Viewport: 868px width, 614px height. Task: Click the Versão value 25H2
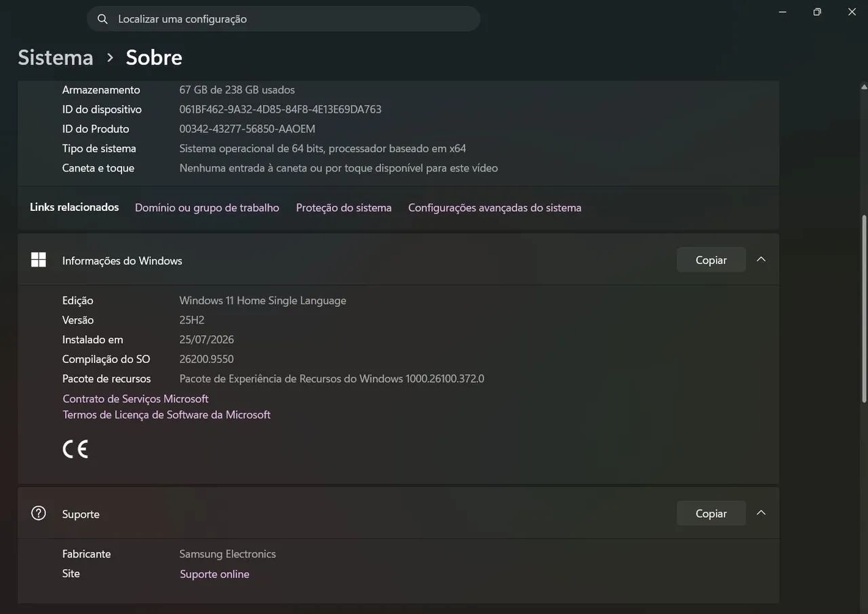pos(192,320)
